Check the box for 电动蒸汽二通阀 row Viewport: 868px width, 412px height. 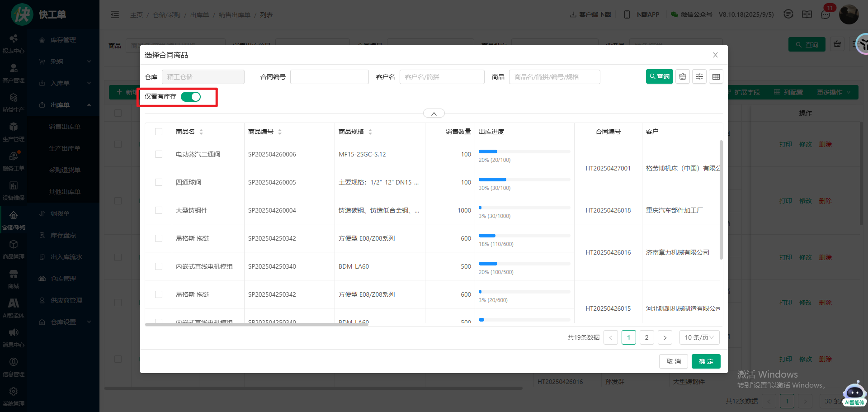(159, 155)
